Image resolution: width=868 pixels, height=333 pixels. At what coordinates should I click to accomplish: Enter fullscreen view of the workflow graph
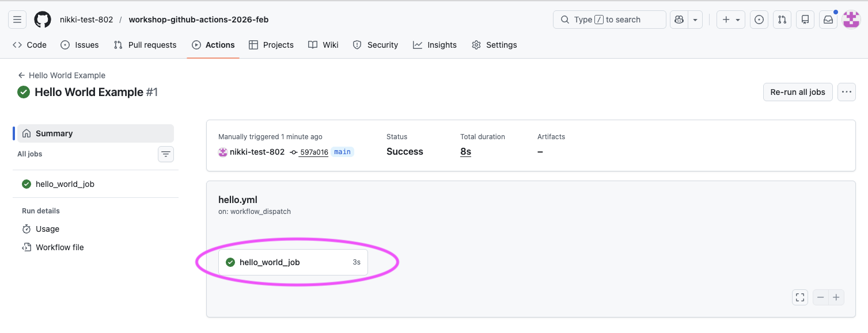(799, 297)
